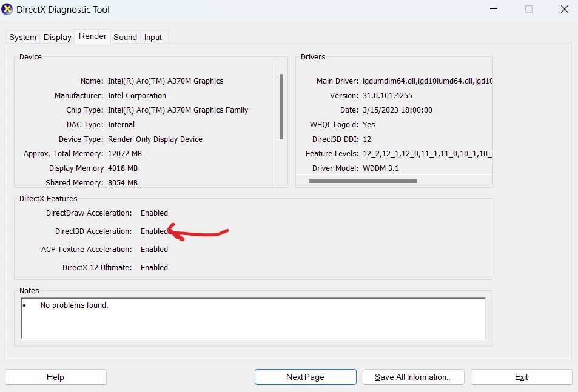Click the Approx. Total Memory label
578x392 pixels.
click(64, 154)
